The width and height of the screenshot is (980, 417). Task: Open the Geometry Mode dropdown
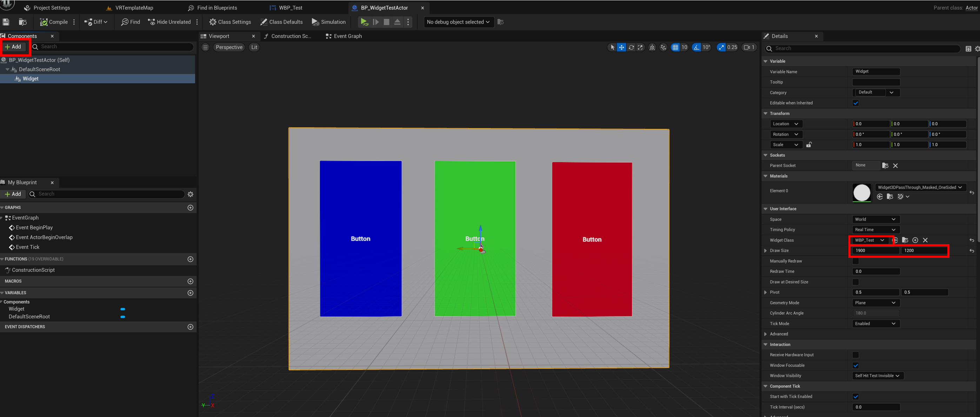tap(875, 303)
